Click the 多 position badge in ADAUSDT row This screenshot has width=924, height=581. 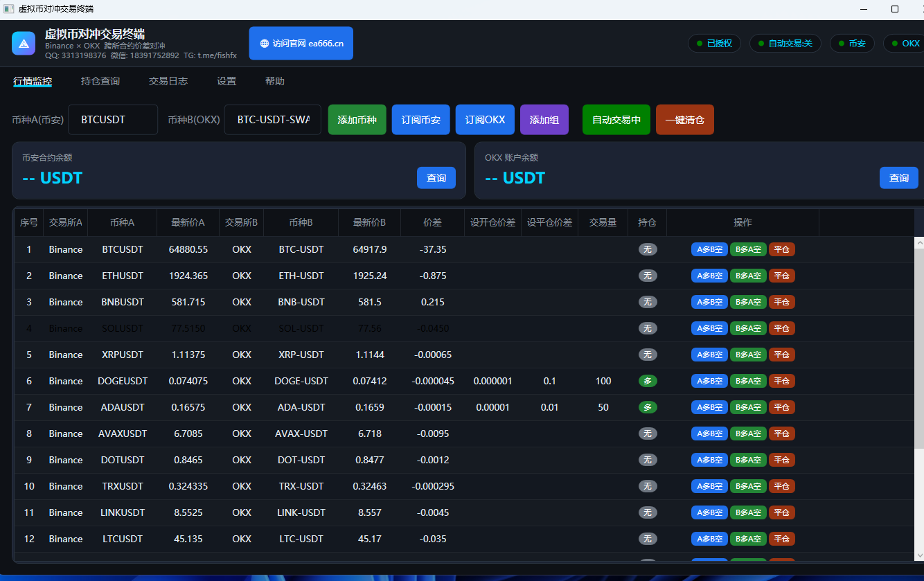click(648, 407)
